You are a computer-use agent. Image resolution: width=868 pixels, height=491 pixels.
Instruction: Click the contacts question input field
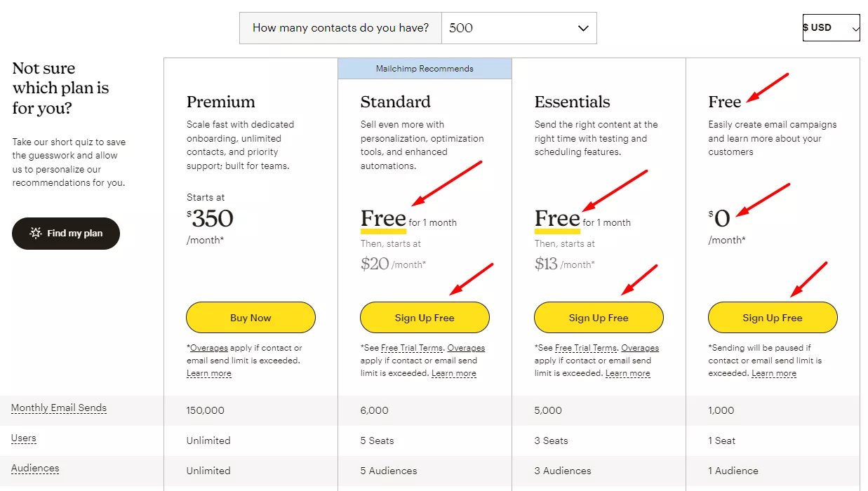(x=340, y=28)
